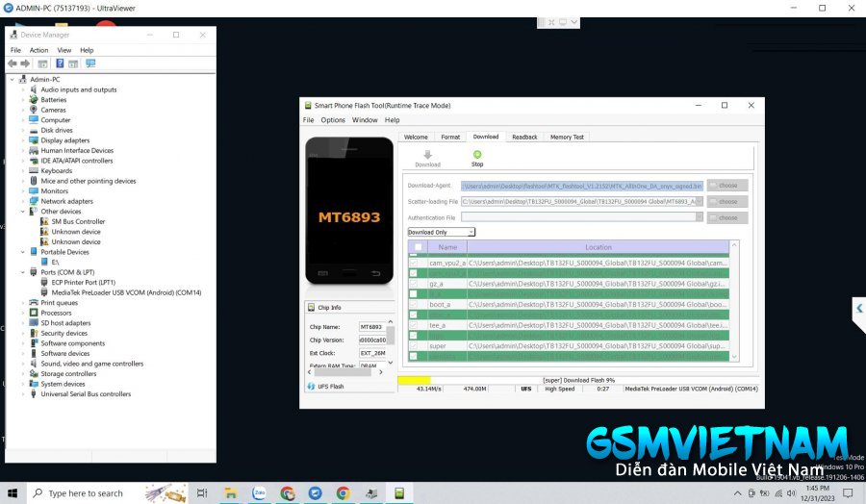Open the View menu in Device Manager
The image size is (866, 504).
[x=64, y=50]
